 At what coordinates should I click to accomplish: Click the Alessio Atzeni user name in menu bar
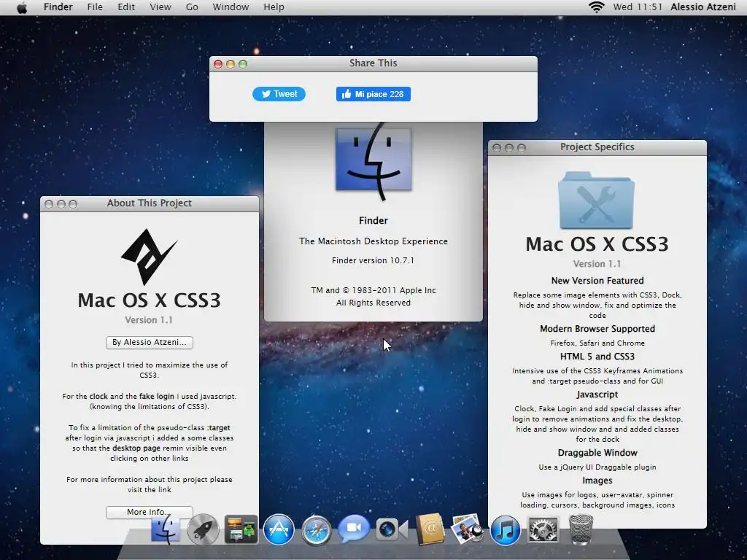pyautogui.click(x=703, y=7)
